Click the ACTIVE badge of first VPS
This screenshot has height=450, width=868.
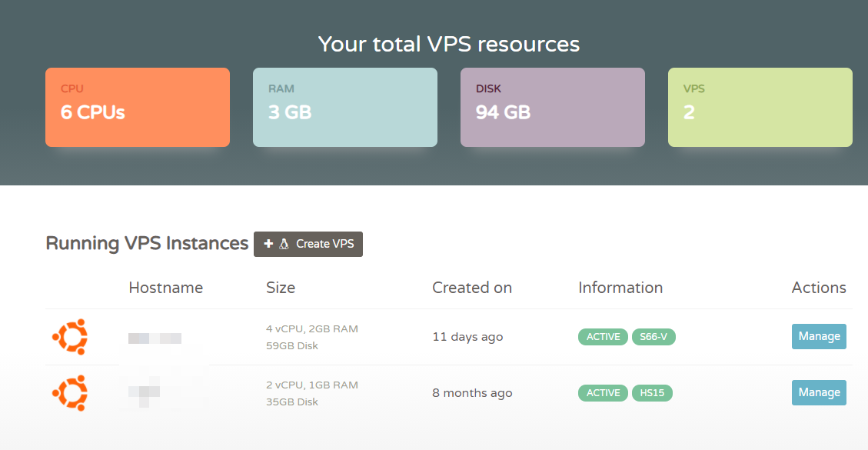(603, 337)
